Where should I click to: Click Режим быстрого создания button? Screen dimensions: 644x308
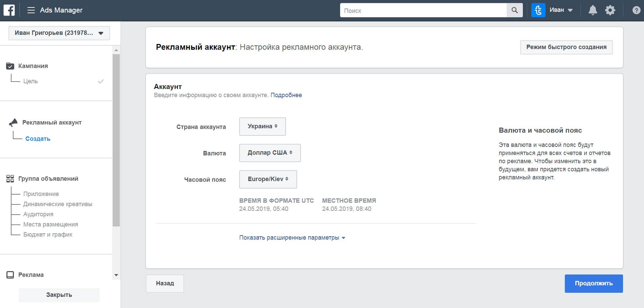pos(566,47)
